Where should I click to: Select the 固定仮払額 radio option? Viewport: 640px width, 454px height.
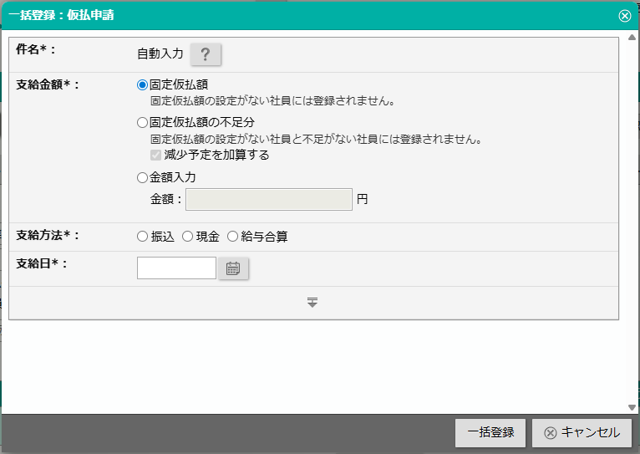[142, 85]
